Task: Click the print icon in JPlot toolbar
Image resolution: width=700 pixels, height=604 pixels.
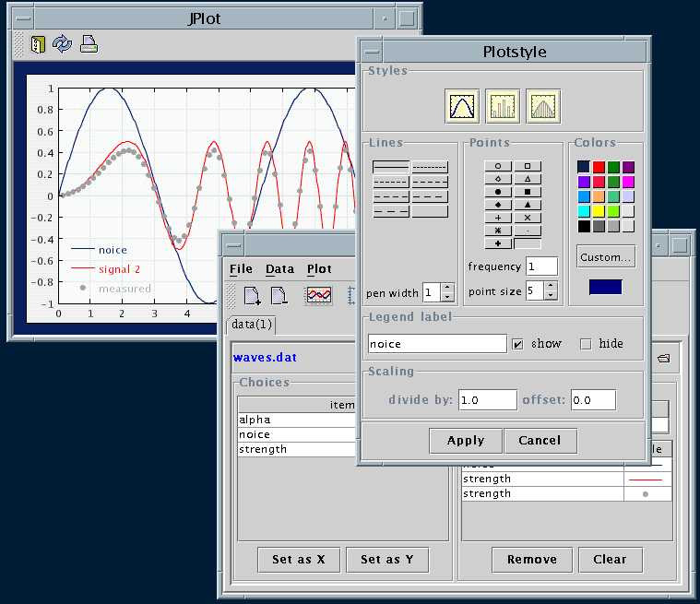Action: tap(89, 43)
